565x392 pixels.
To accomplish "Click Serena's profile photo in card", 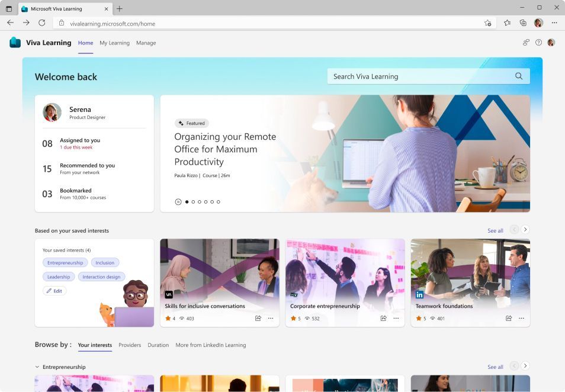I will tap(52, 112).
